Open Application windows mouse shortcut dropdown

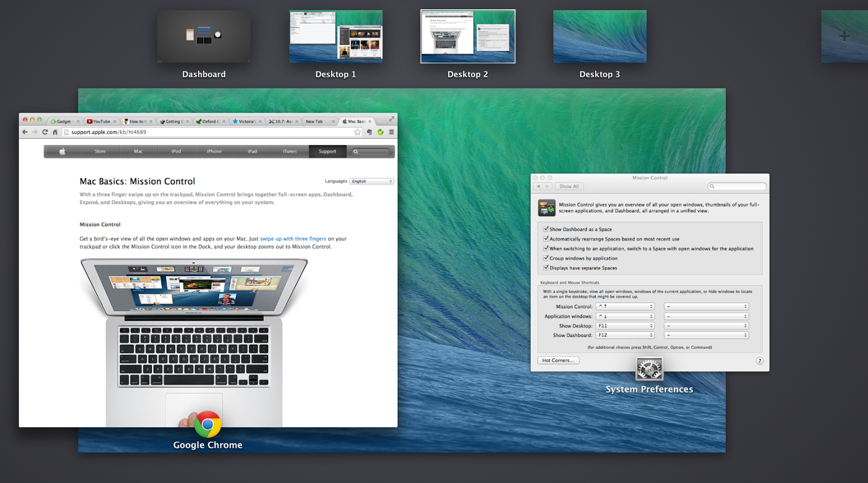(706, 316)
